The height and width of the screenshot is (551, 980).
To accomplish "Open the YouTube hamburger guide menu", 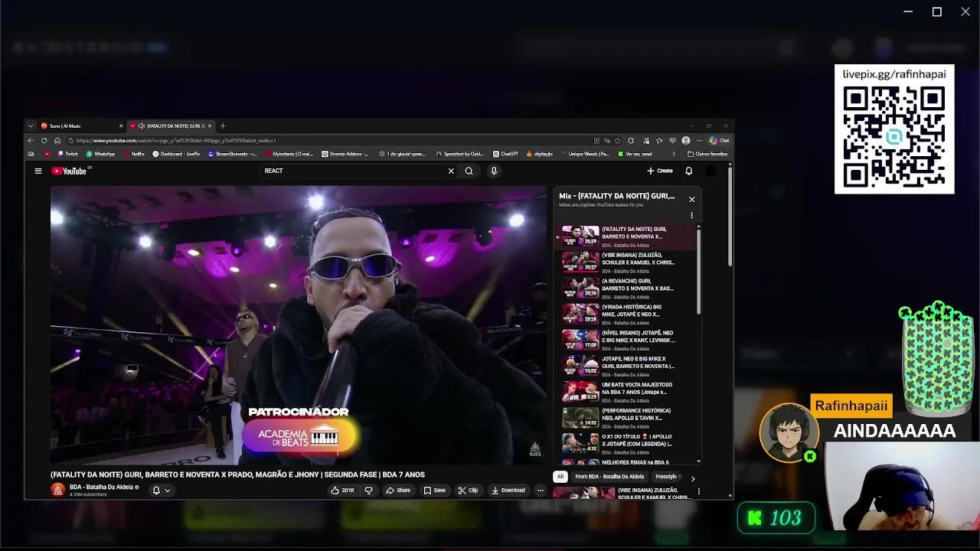I will click(38, 171).
